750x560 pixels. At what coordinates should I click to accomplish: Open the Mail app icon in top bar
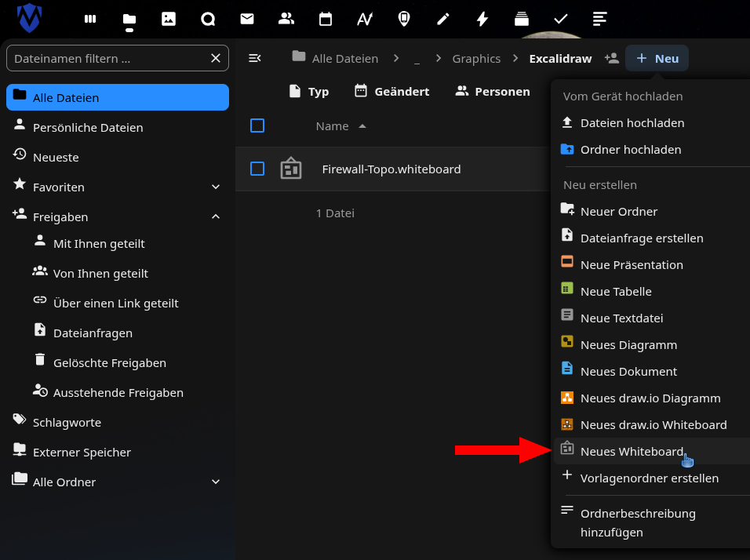[x=247, y=19]
